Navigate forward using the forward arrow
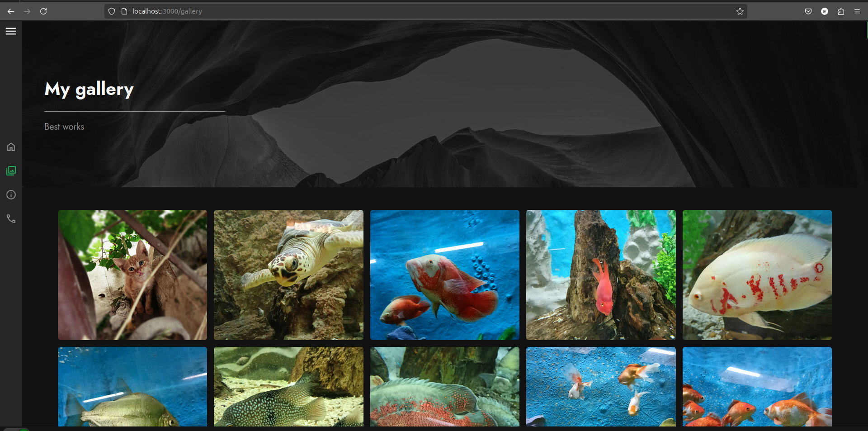This screenshot has width=868, height=431. [27, 11]
